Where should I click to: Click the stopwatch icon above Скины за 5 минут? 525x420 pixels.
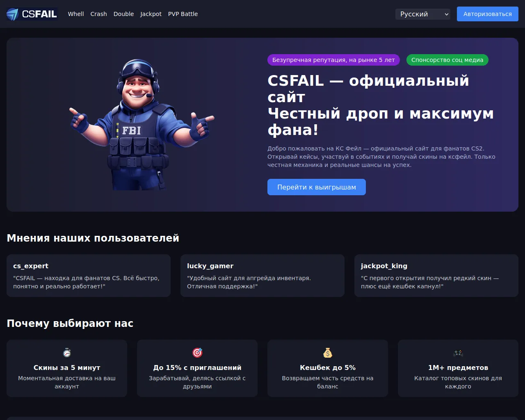(x=67, y=353)
